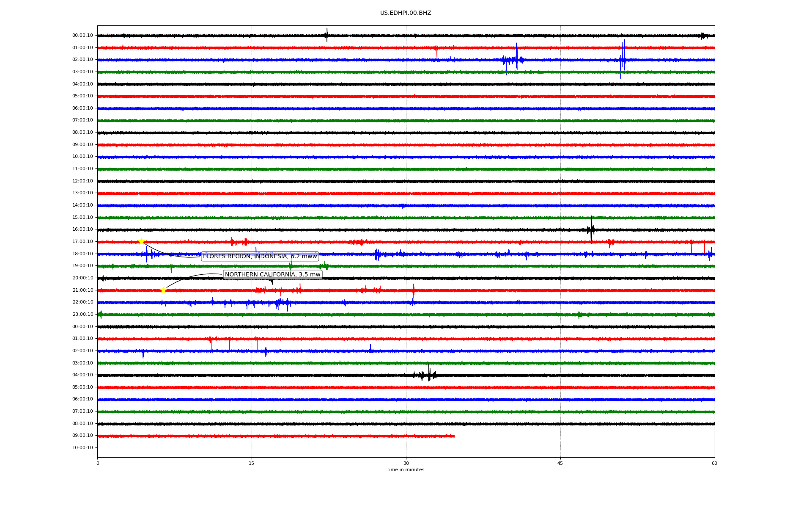Click the end of the partial red 09:00:10 trace

(453, 436)
